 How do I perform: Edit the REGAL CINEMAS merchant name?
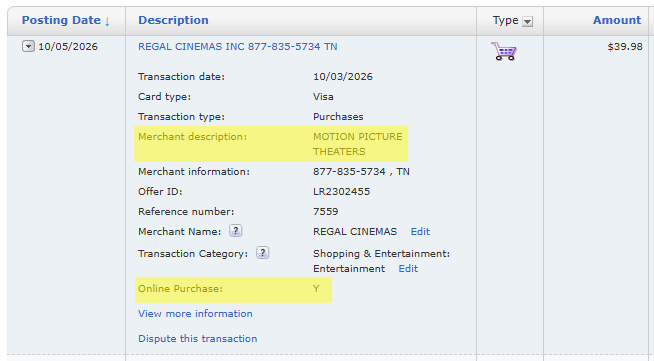pyautogui.click(x=420, y=232)
